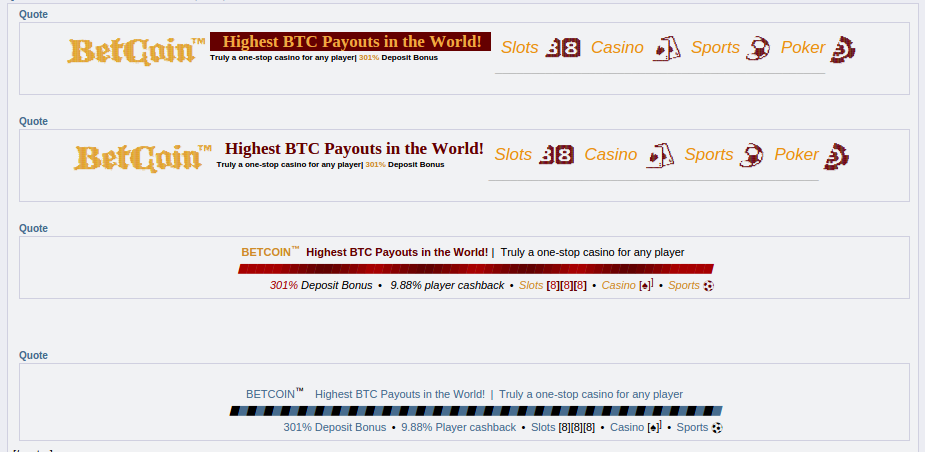Follow the small blue Casino link
The image size is (925, 452).
click(x=627, y=427)
